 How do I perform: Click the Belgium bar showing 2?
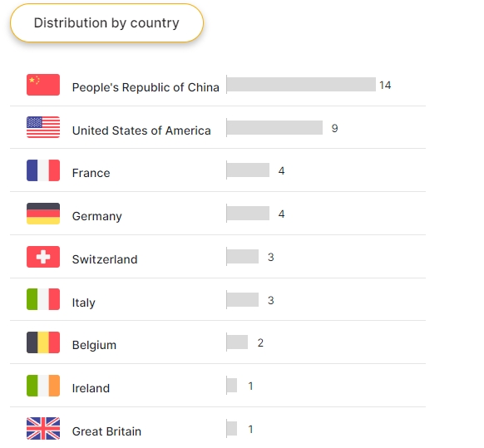pos(237,342)
